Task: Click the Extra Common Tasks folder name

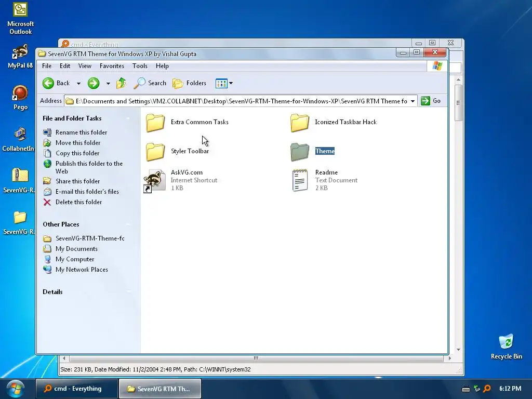Action: tap(199, 122)
